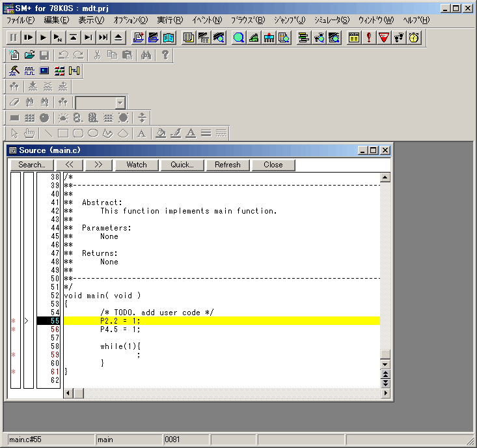Click the square-wave Timing Chart icon

[x=29, y=71]
